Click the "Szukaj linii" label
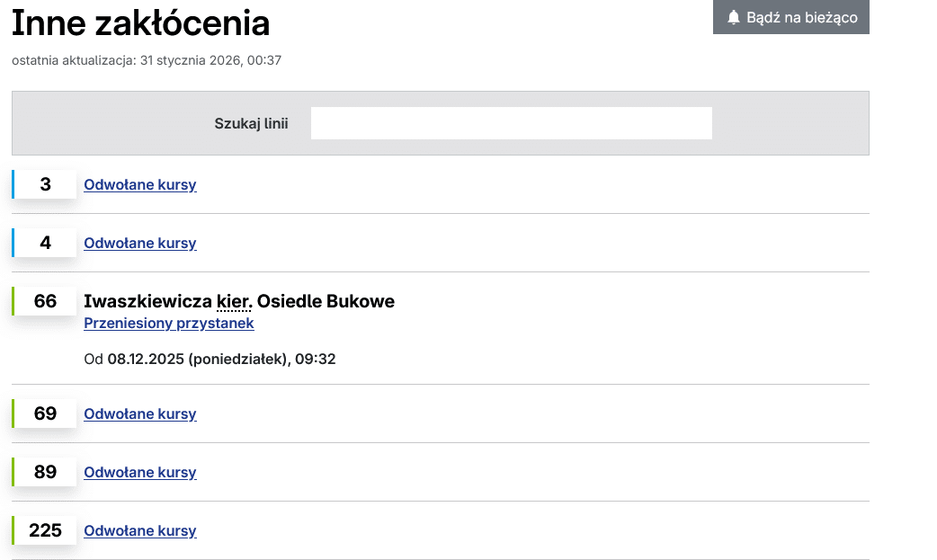The image size is (937, 560). coord(251,123)
